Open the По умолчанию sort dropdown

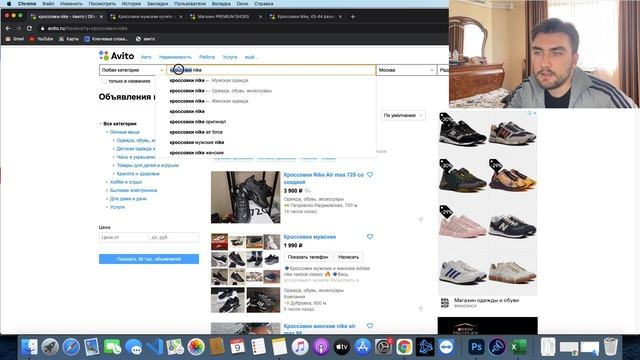403,116
